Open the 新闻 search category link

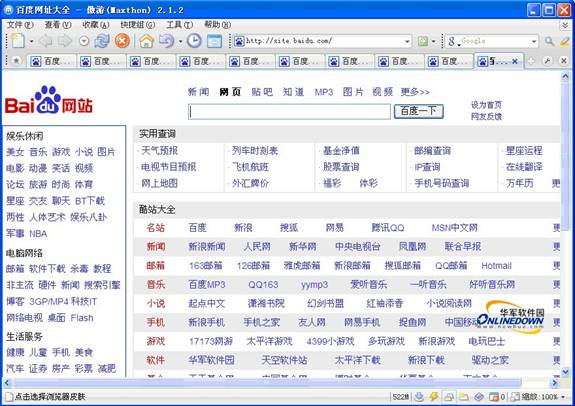pyautogui.click(x=198, y=92)
